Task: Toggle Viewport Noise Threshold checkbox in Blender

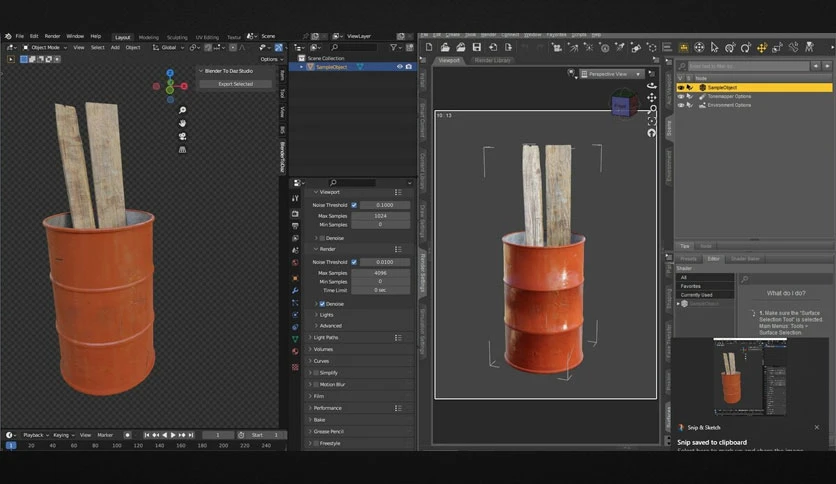Action: click(354, 205)
